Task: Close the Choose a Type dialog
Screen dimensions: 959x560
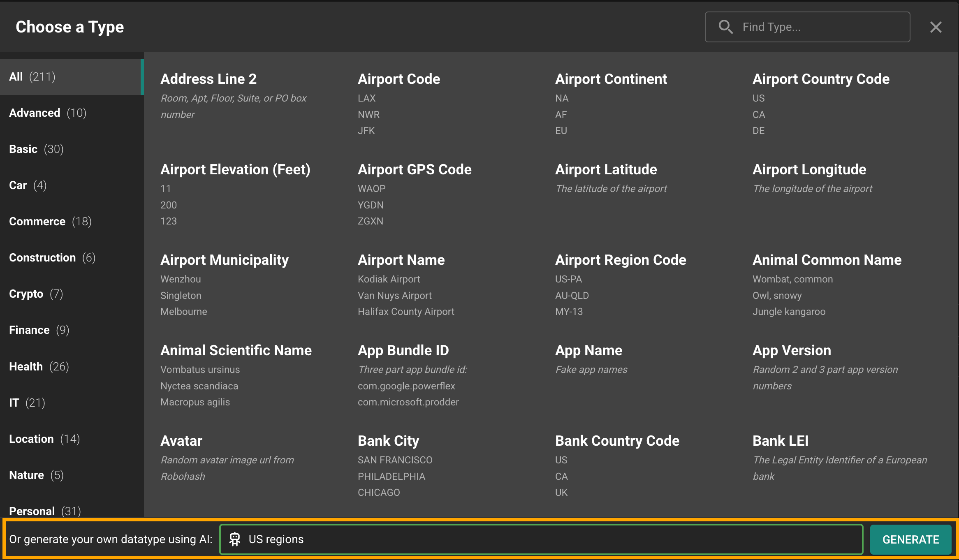Action: click(x=936, y=27)
